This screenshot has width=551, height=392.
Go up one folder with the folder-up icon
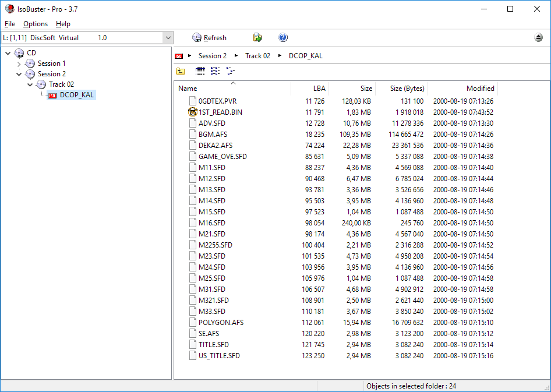click(181, 71)
